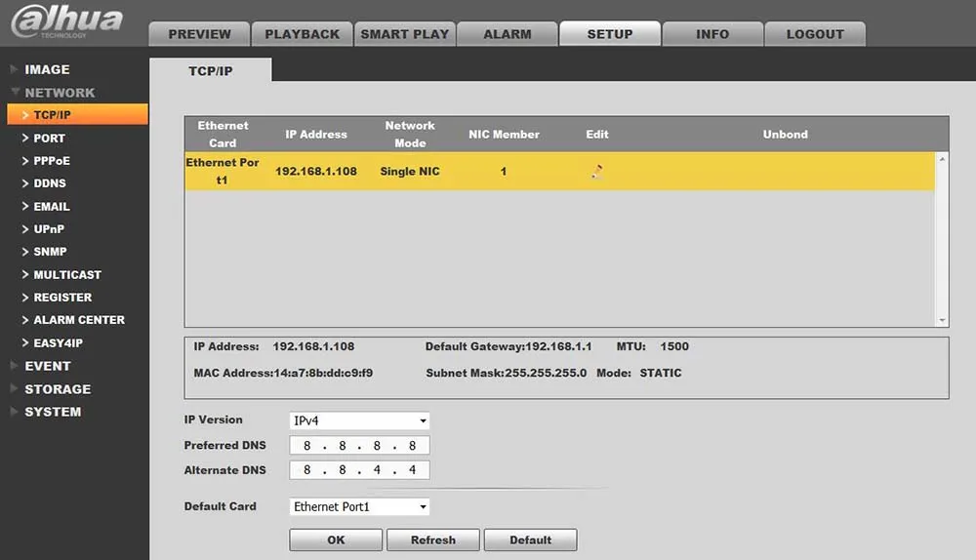Edit Ethernet Port1 using the pencil icon
976x560 pixels.
[597, 171]
